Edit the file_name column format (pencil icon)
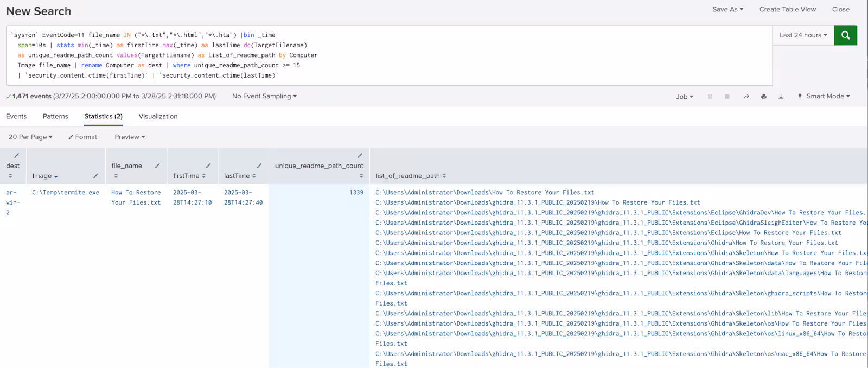The image size is (868, 368). (157, 166)
